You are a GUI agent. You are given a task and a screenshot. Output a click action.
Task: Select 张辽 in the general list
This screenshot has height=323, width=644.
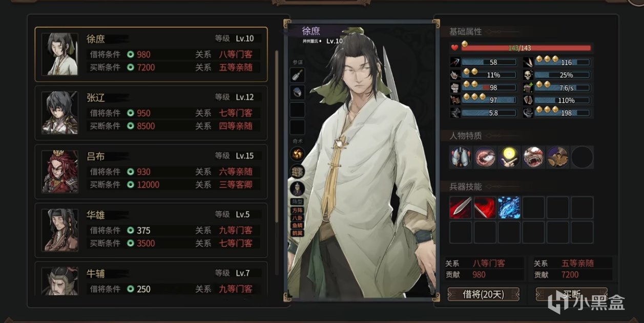[x=151, y=113]
